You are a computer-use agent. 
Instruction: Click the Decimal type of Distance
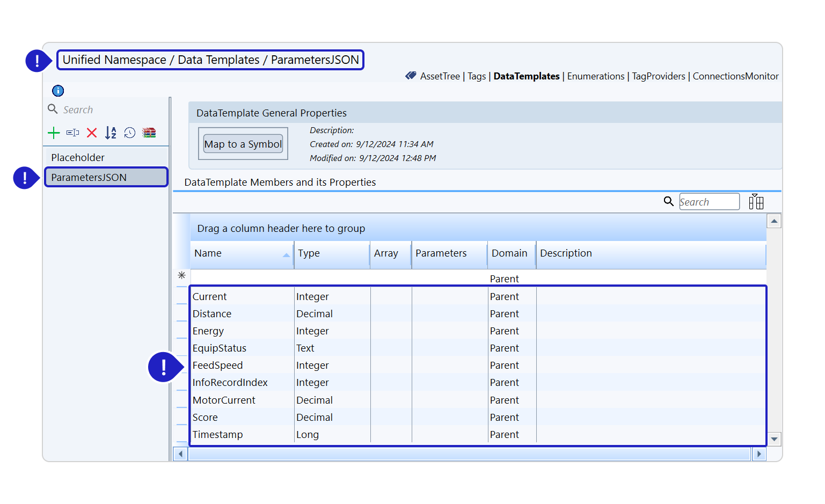pyautogui.click(x=315, y=314)
